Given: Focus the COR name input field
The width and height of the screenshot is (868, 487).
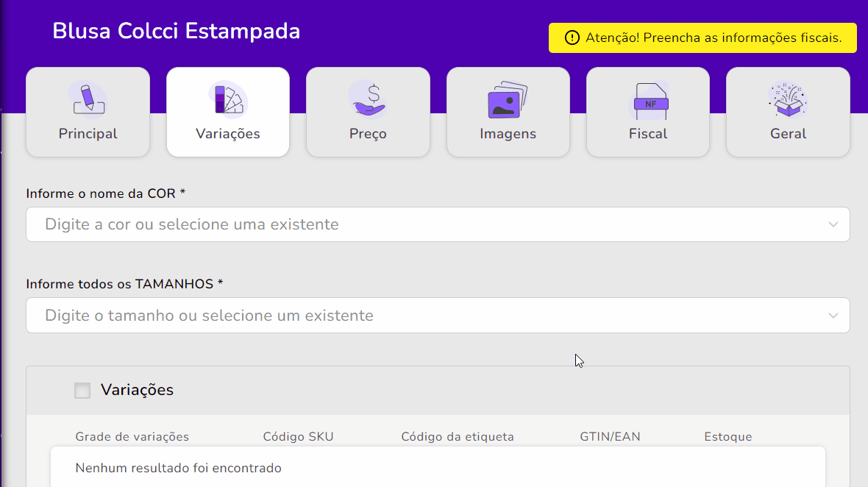Looking at the screenshot, I should [438, 224].
